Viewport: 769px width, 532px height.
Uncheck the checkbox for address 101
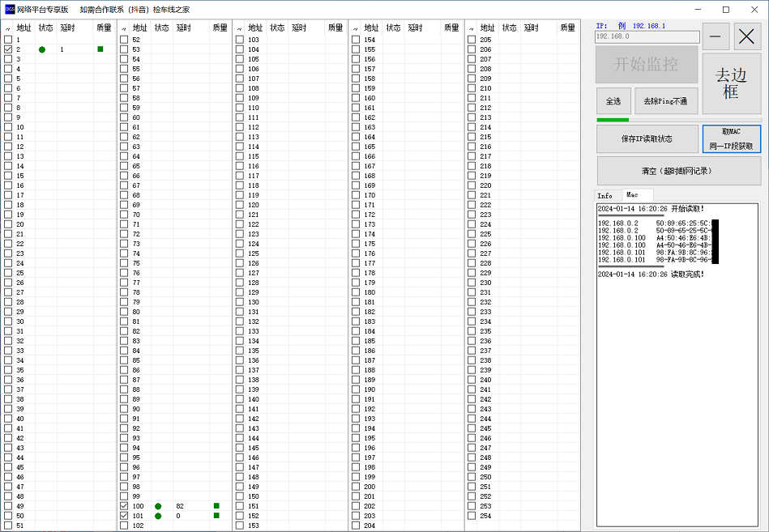click(x=124, y=516)
